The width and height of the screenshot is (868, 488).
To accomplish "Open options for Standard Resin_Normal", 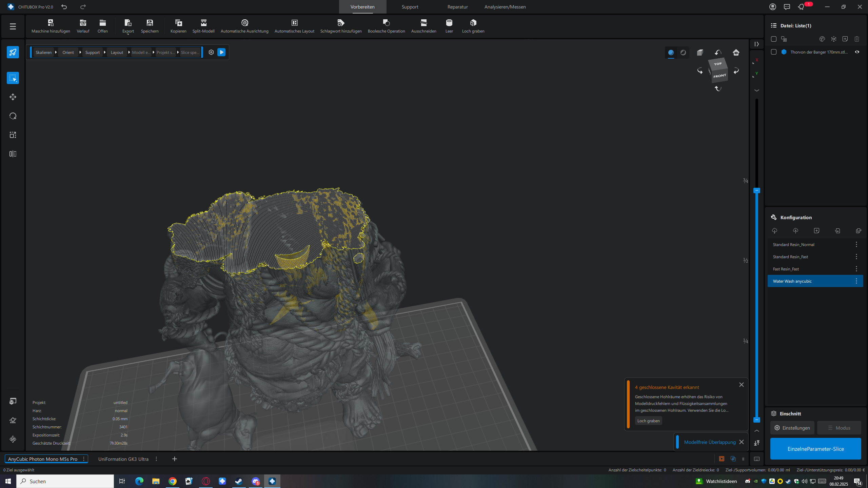I will pyautogui.click(x=856, y=244).
